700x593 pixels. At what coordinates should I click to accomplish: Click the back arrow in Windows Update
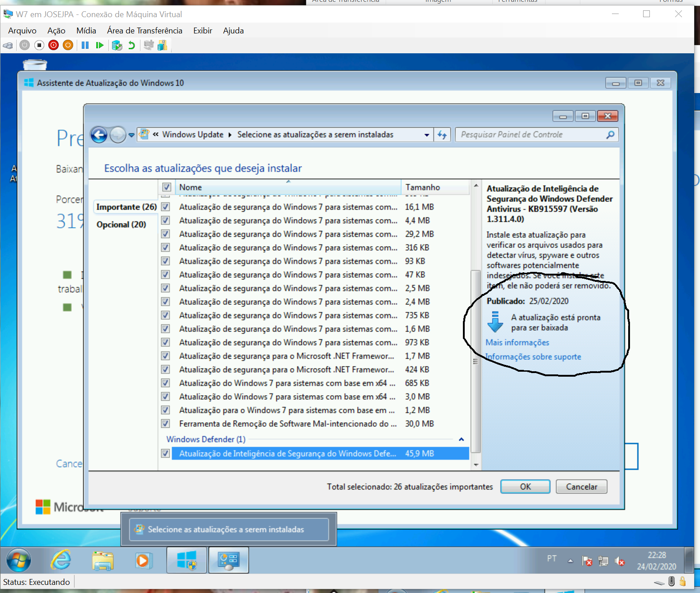(x=99, y=135)
